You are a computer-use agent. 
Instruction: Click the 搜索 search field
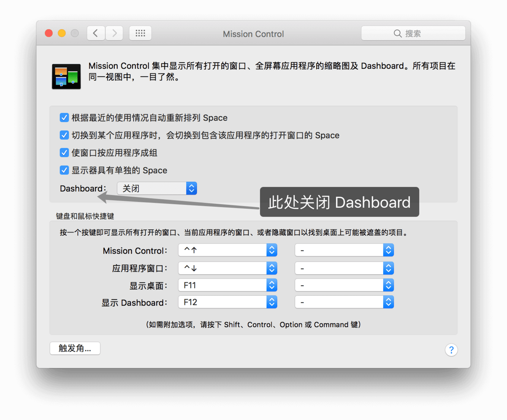tap(413, 33)
